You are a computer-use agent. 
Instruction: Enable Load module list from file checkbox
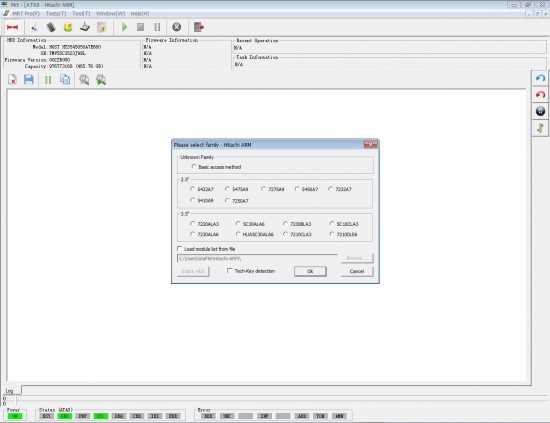click(x=180, y=249)
